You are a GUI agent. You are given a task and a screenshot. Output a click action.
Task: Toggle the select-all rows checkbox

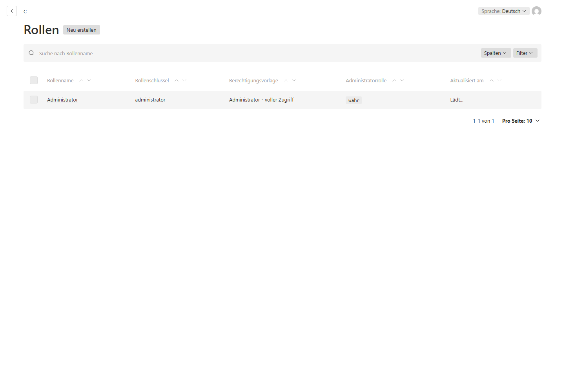[34, 80]
